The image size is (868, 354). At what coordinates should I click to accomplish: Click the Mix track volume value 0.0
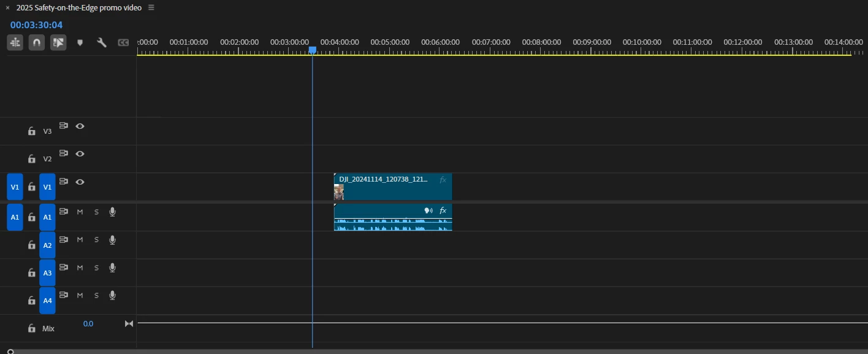[88, 323]
